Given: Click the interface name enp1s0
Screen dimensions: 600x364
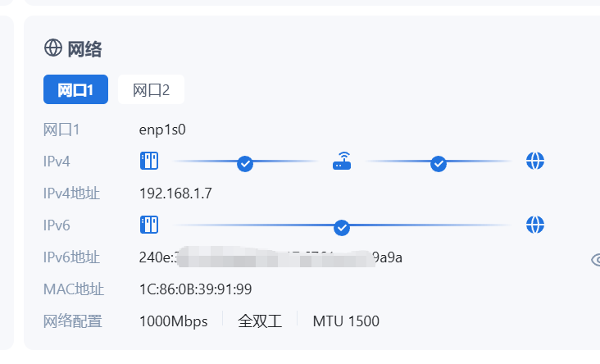Looking at the screenshot, I should click(163, 129).
